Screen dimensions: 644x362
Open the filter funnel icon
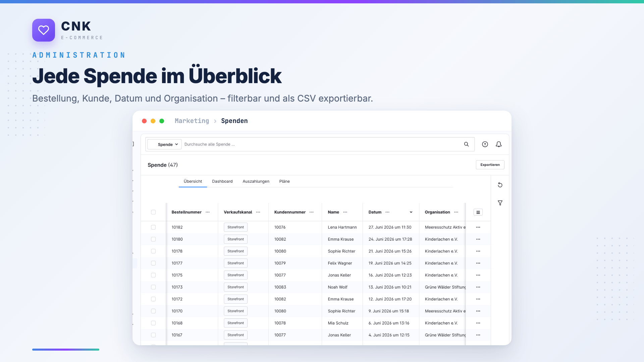(500, 203)
